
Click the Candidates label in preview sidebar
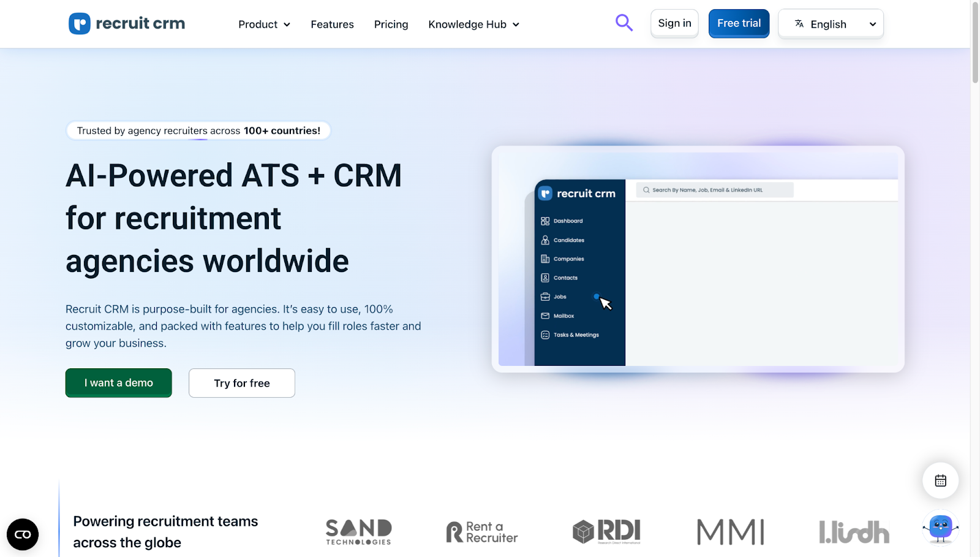(569, 240)
